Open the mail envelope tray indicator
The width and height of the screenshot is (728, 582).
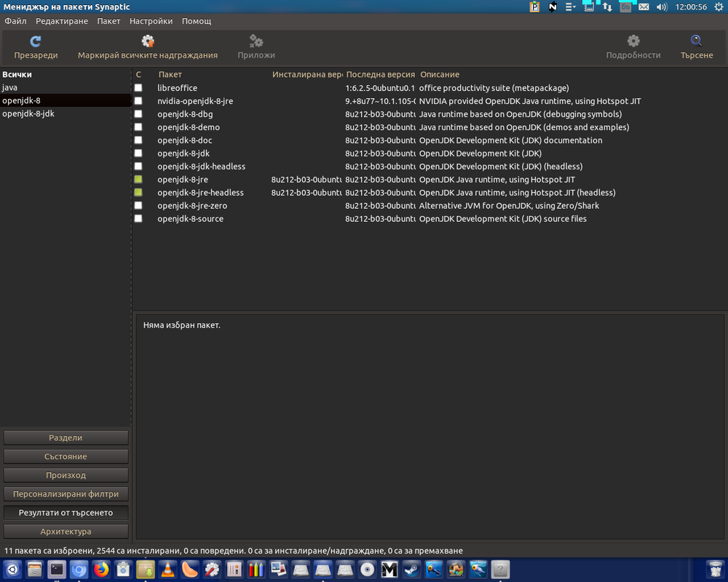point(644,7)
